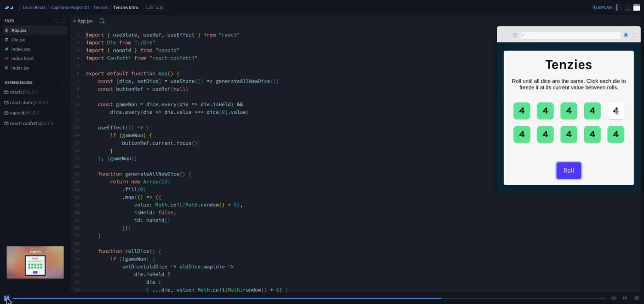Go to Learn React breadcrumb
Screen dimensions: 644x304
(x=34, y=7)
